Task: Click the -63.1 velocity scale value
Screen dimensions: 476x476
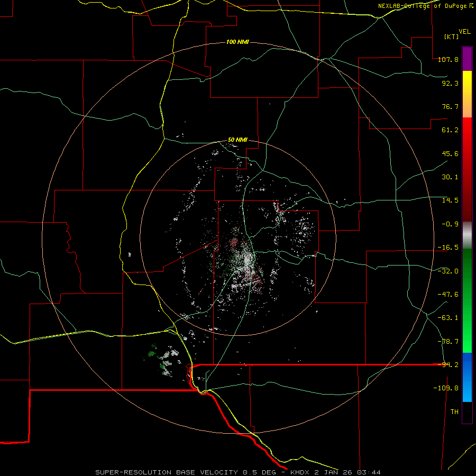Action: coord(448,318)
